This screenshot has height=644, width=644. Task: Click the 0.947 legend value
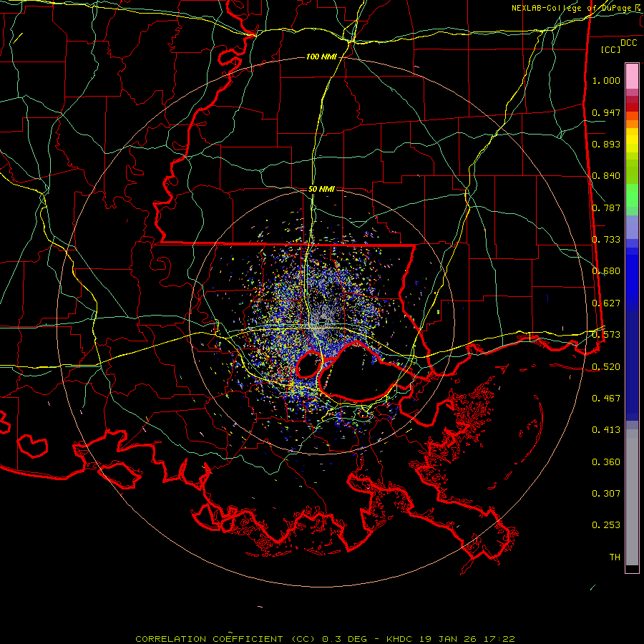tap(606, 112)
